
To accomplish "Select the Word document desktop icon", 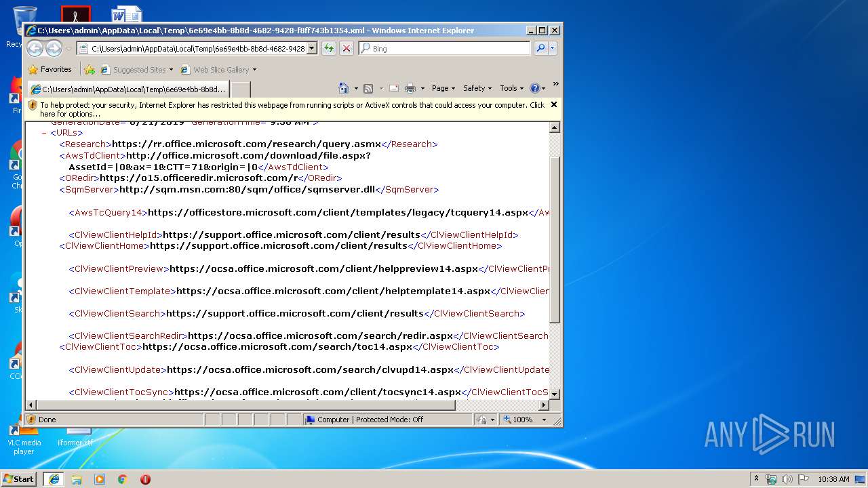I will click(127, 14).
